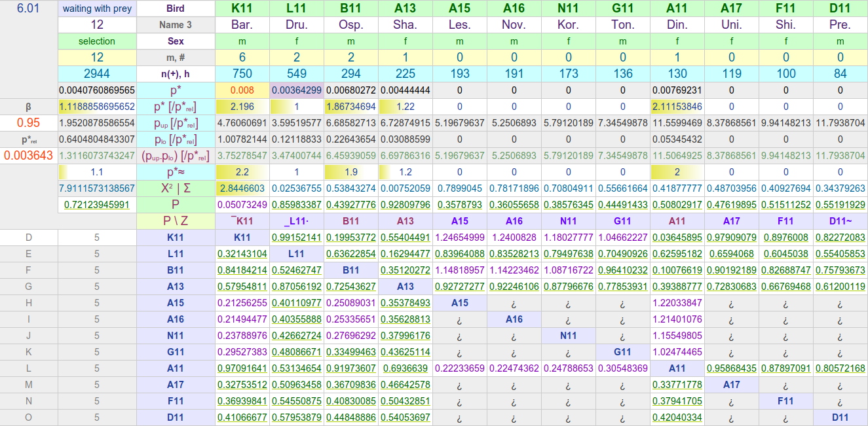Image resolution: width=868 pixels, height=426 pixels.
Task: Select the "Osp." bird name cell
Action: click(350, 25)
